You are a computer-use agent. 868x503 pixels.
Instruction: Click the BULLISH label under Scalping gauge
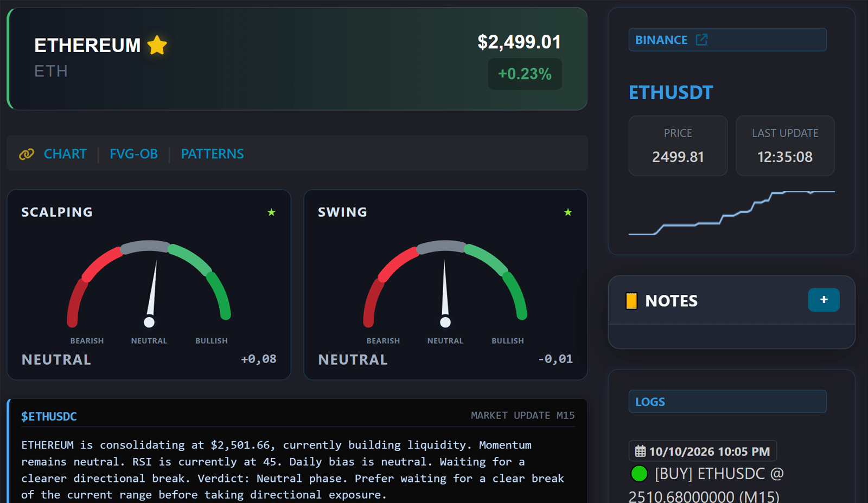(212, 341)
